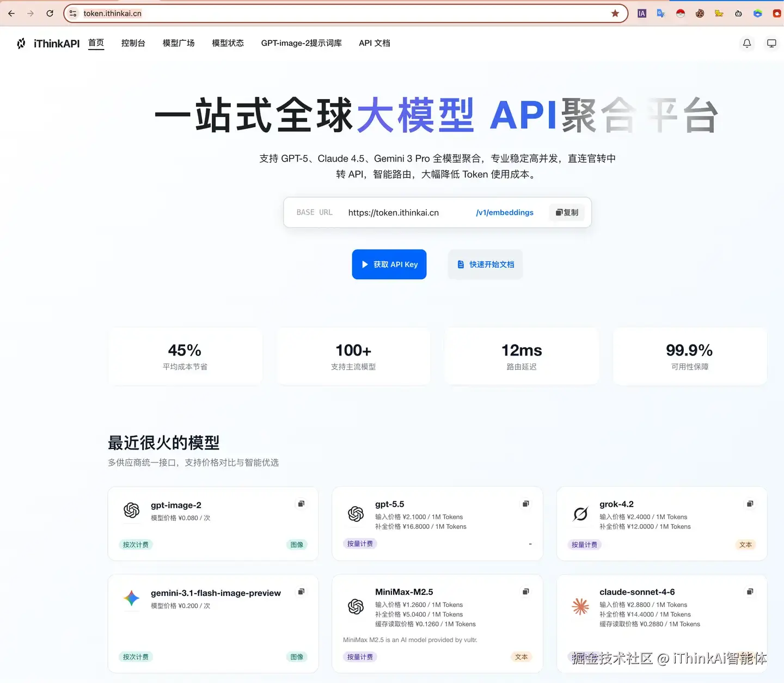Copy gemini-3.1-flash-image-preview model name

[x=301, y=592]
